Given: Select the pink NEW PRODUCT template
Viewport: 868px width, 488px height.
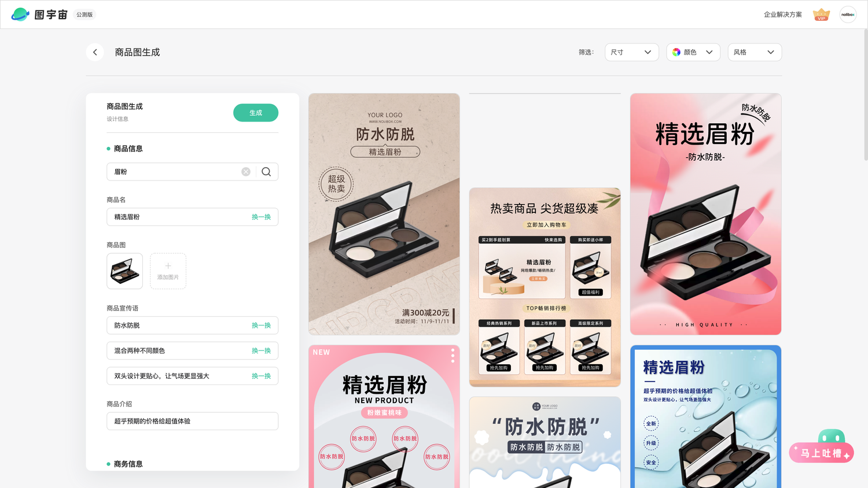Looking at the screenshot, I should coord(384,417).
